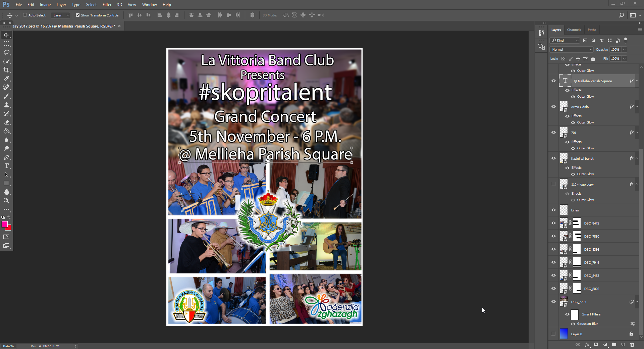Toggle the Auto-Select checkbox
The image size is (644, 349).
[25, 15]
